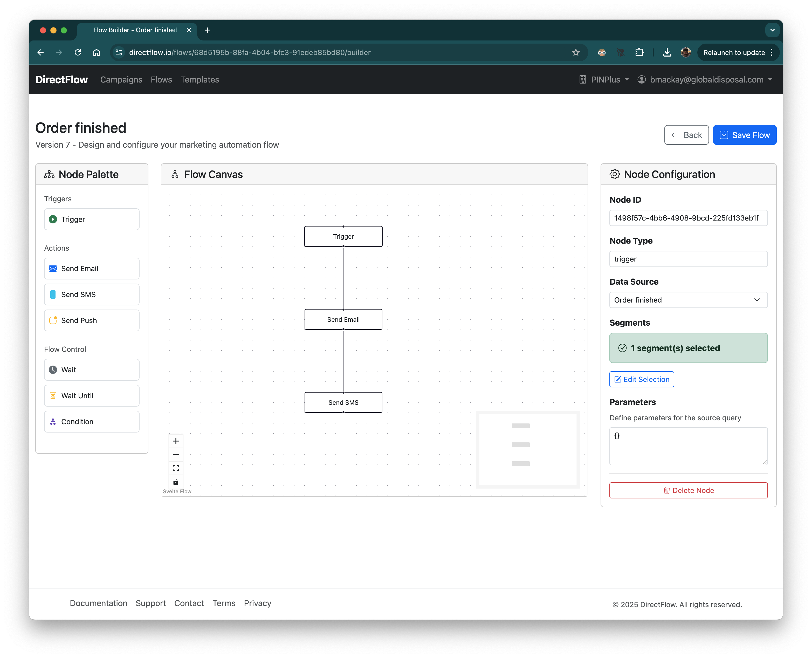Image resolution: width=812 pixels, height=658 pixels.
Task: Expand the Data Source dropdown
Action: point(688,300)
